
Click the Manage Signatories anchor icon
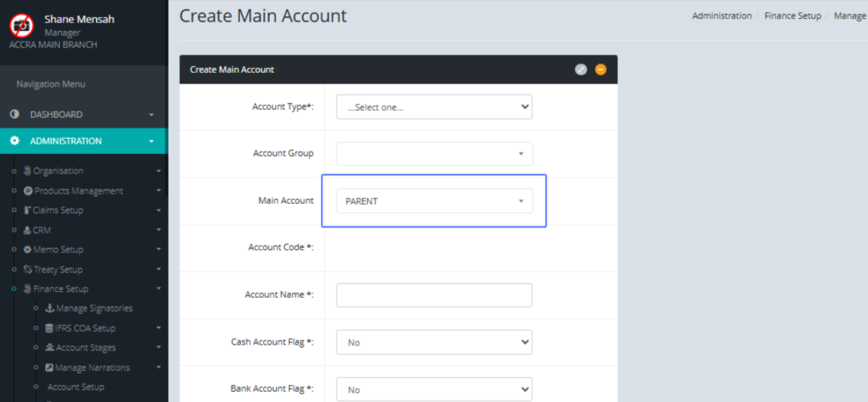(x=49, y=309)
